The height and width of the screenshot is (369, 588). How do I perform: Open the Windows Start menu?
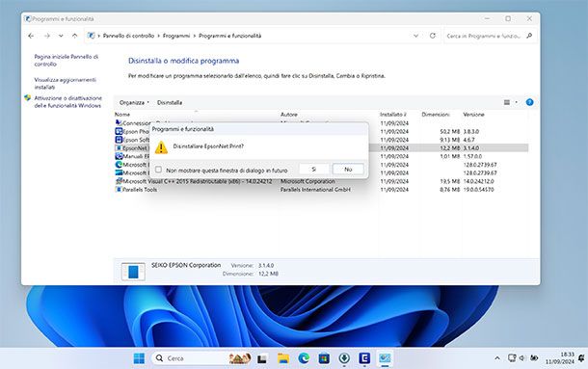tap(139, 358)
